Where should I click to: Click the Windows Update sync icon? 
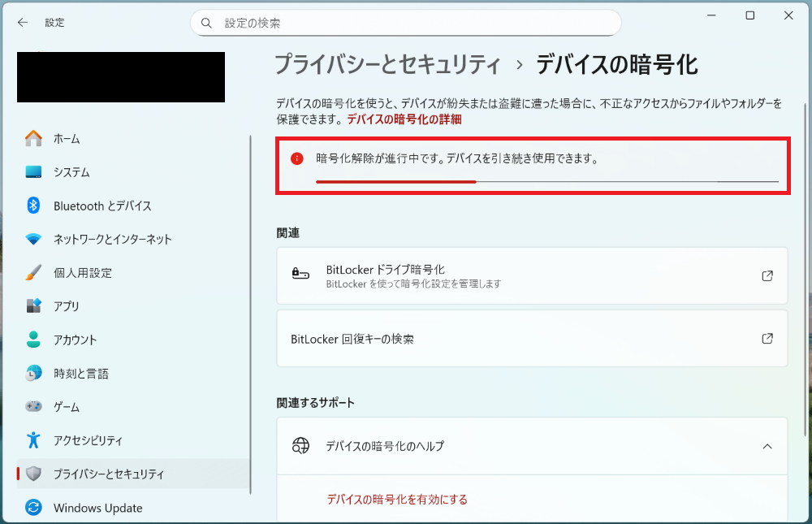(33, 508)
